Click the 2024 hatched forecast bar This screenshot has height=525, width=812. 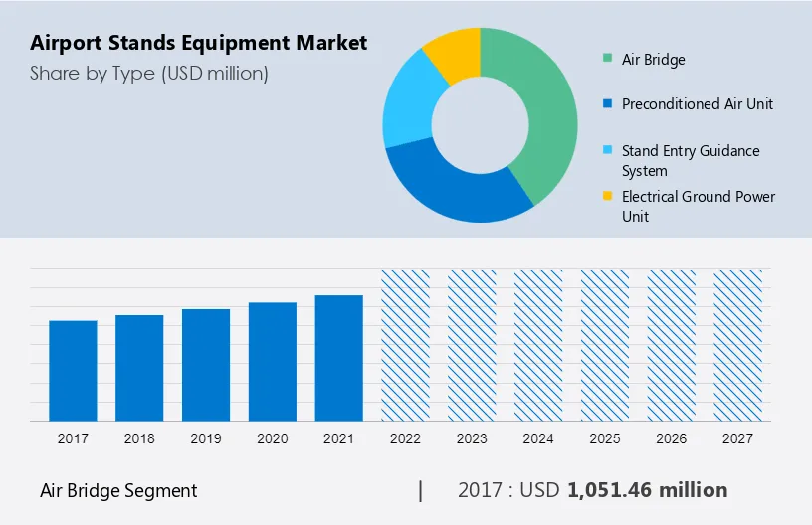538,345
